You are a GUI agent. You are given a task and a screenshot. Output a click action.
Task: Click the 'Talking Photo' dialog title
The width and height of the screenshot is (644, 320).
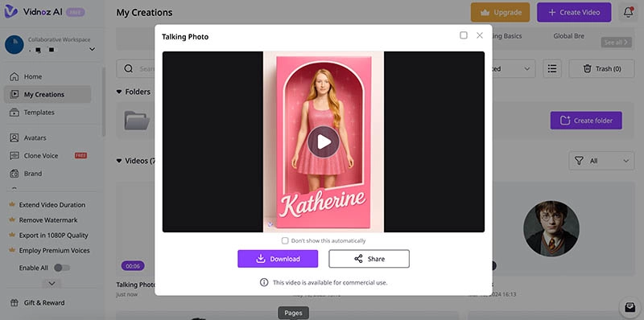[185, 37]
